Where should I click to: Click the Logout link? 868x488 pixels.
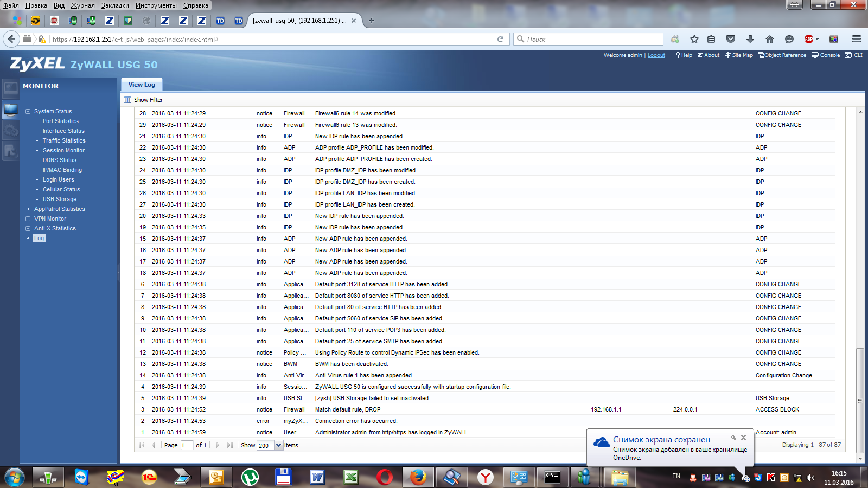coord(656,55)
